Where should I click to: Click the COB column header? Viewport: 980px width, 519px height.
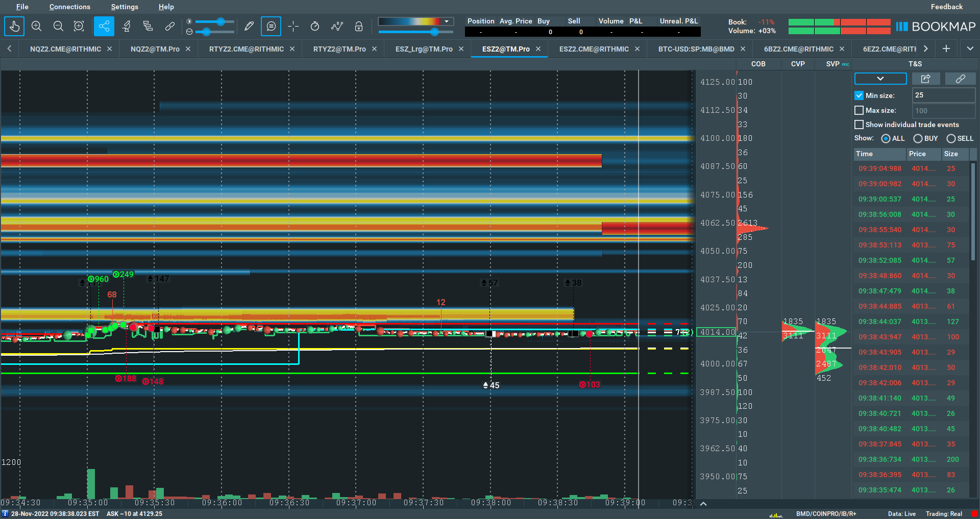758,64
